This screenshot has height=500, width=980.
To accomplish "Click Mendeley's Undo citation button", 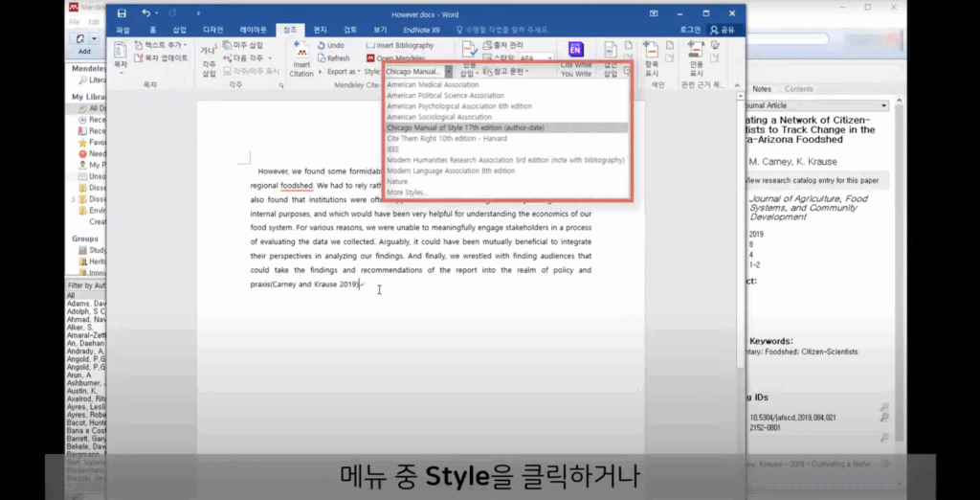I will (331, 46).
